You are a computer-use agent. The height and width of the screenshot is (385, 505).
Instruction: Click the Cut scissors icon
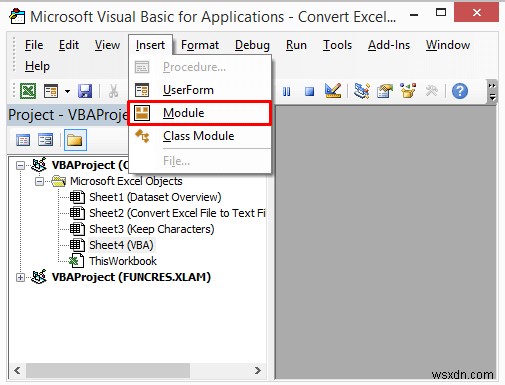pyautogui.click(x=113, y=91)
